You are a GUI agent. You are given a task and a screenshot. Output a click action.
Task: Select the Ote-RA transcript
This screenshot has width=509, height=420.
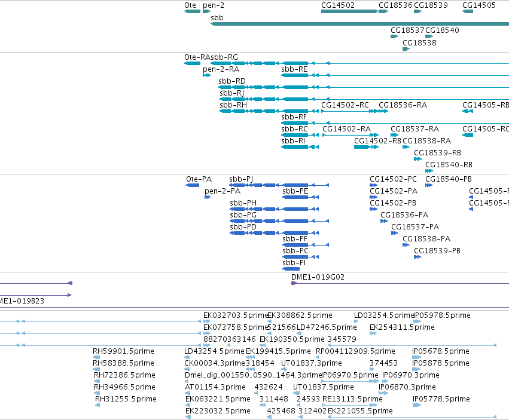pos(192,63)
